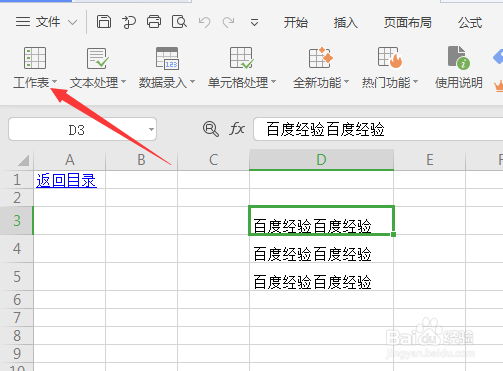Click the Undo arrow
Screen dimensions: 503x371
coord(204,22)
